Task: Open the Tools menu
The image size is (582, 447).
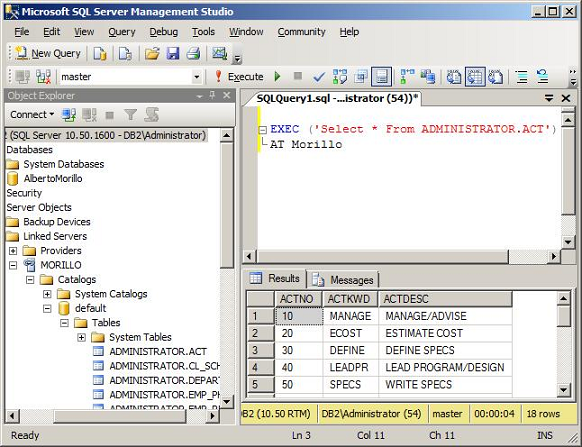Action: coord(203,32)
